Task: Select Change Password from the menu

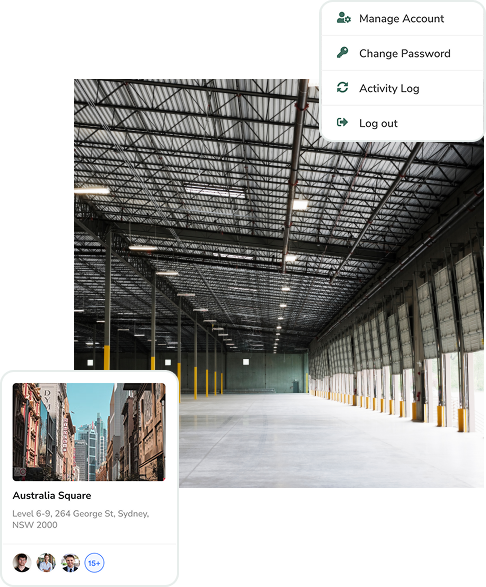Action: pos(403,53)
